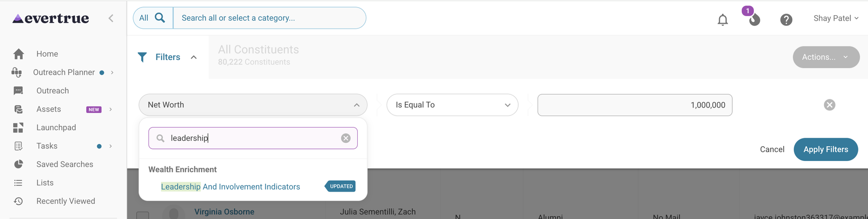The width and height of the screenshot is (868, 219).
Task: Remove the Net Worth filter row
Action: pos(829,105)
